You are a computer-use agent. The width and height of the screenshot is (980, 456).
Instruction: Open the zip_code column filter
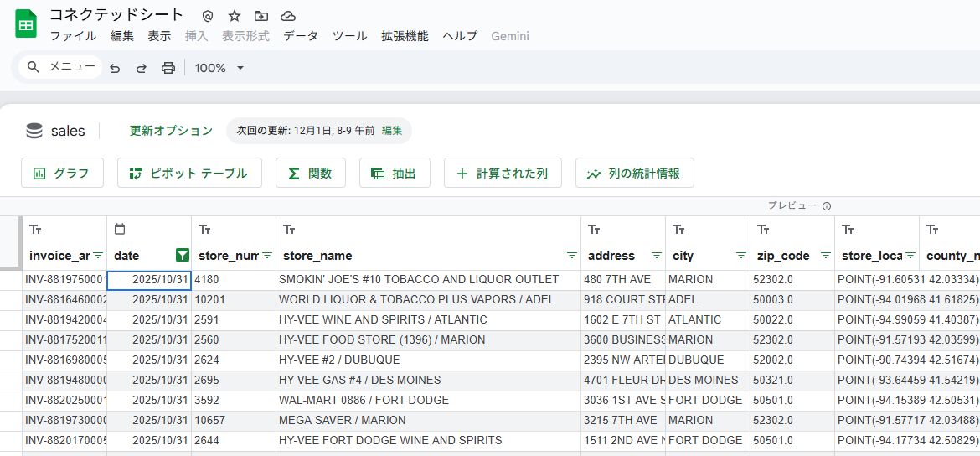pyautogui.click(x=826, y=255)
